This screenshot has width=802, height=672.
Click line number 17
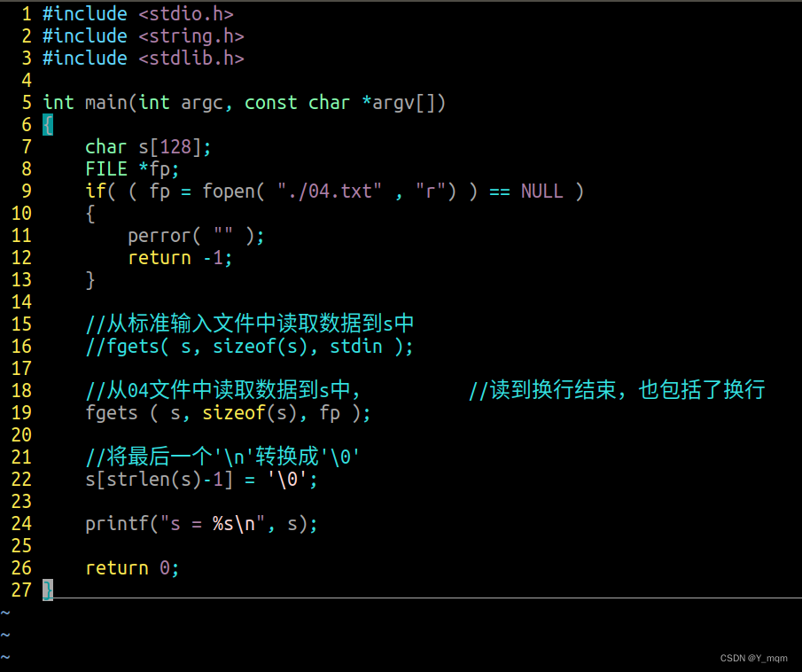pyautogui.click(x=21, y=369)
